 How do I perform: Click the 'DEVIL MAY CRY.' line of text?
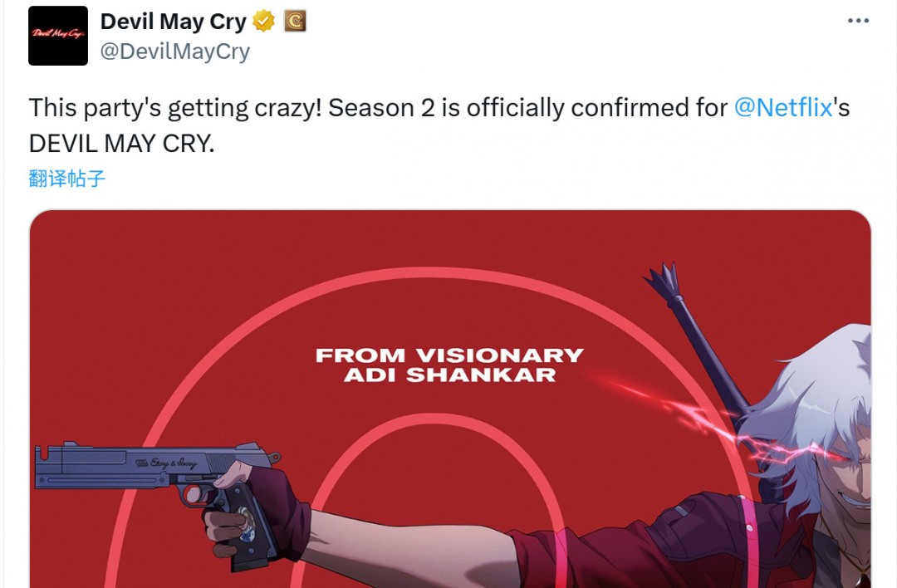click(x=121, y=143)
